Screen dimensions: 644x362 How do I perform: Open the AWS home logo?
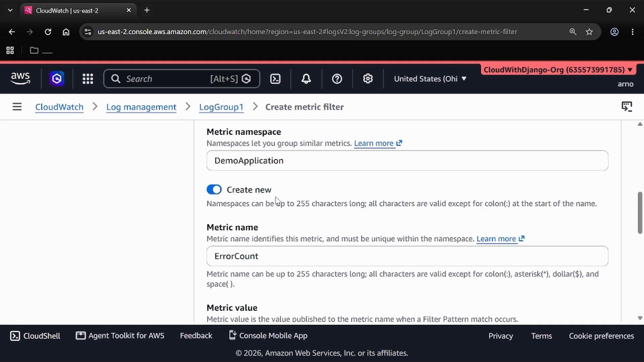click(x=20, y=79)
